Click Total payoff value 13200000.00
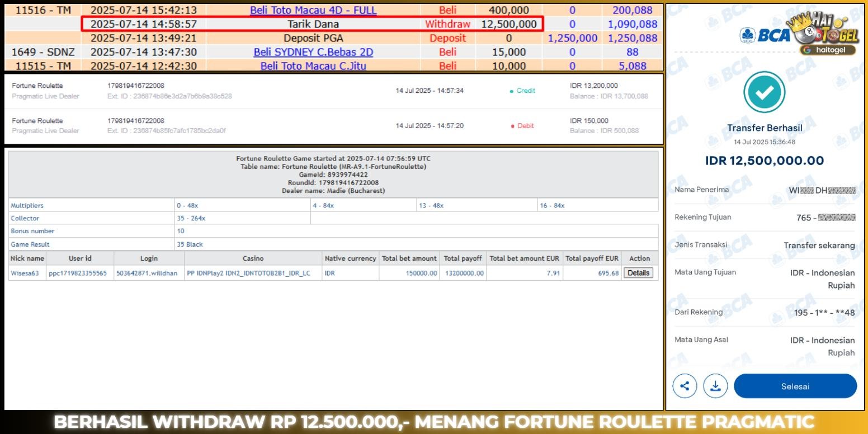 (x=464, y=273)
